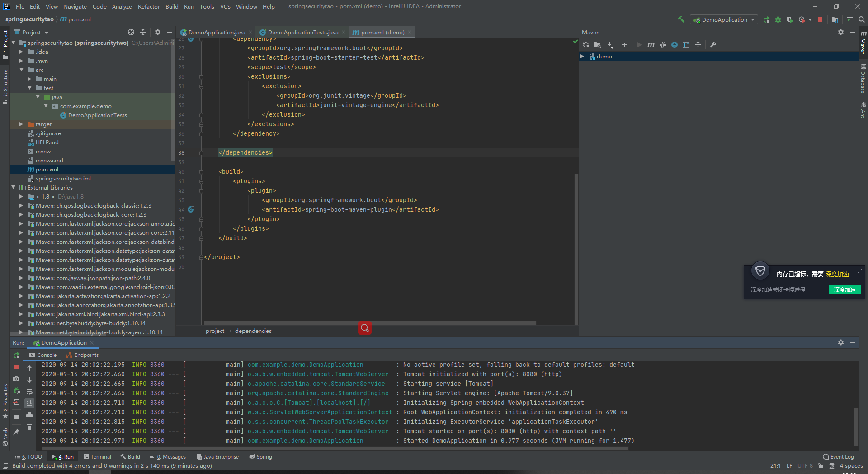Open the DemoApplication run configuration dropdown
The height and width of the screenshot is (474, 868).
click(x=724, y=19)
